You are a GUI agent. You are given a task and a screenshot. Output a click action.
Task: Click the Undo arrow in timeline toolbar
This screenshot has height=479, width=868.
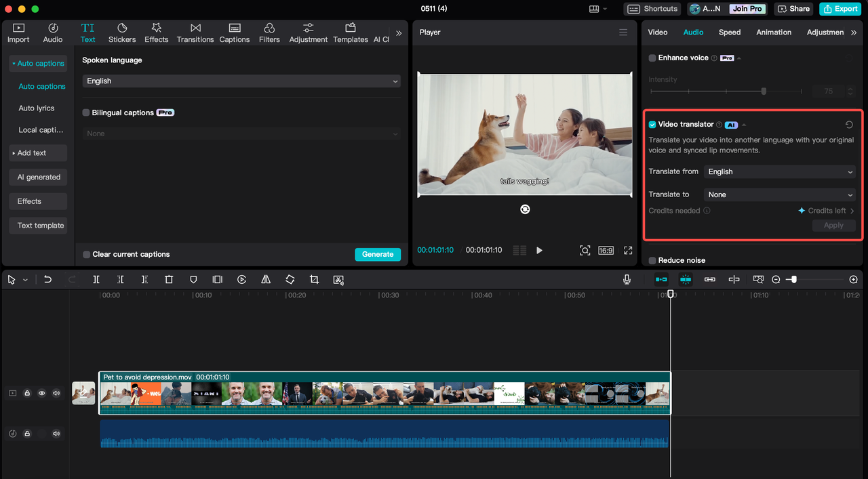47,279
